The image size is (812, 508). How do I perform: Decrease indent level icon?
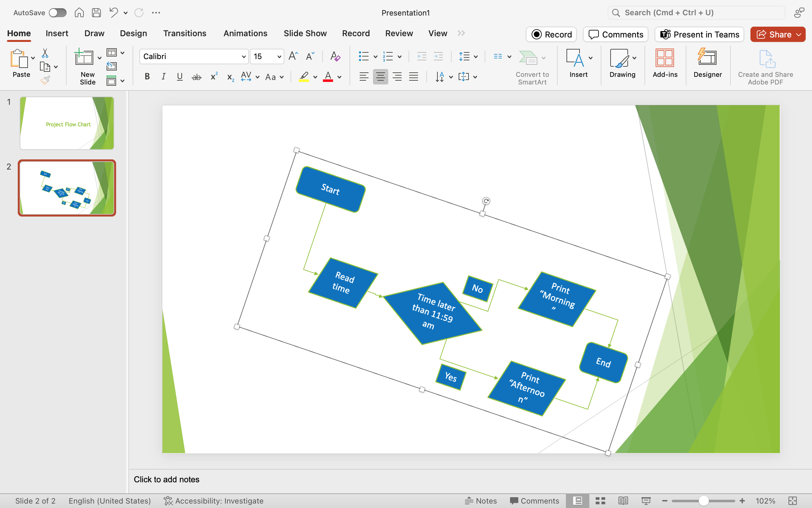tap(422, 56)
